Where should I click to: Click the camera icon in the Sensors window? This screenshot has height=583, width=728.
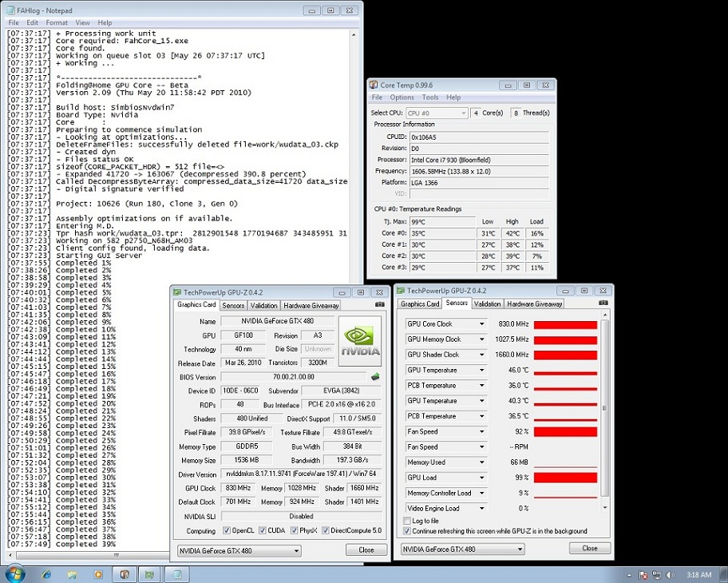604,303
